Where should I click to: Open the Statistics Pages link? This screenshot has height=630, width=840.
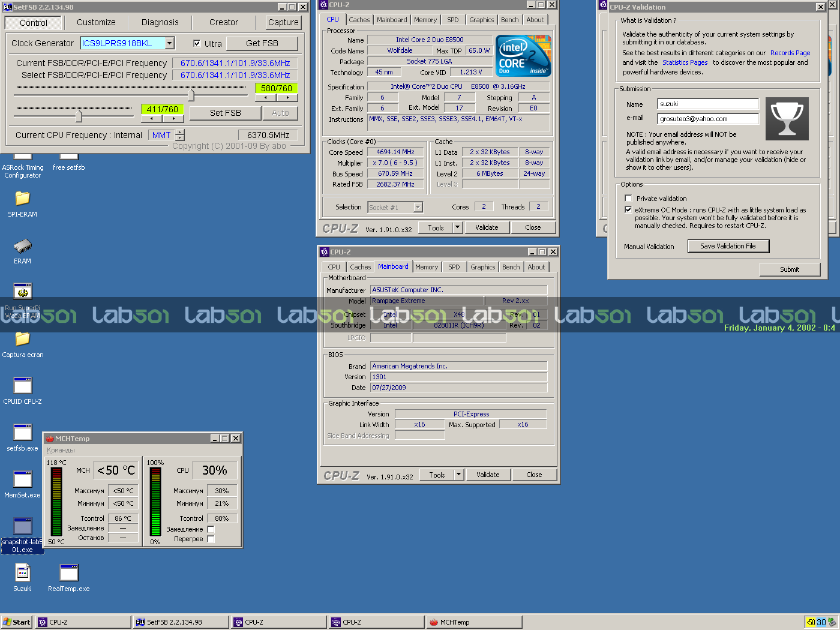[685, 62]
